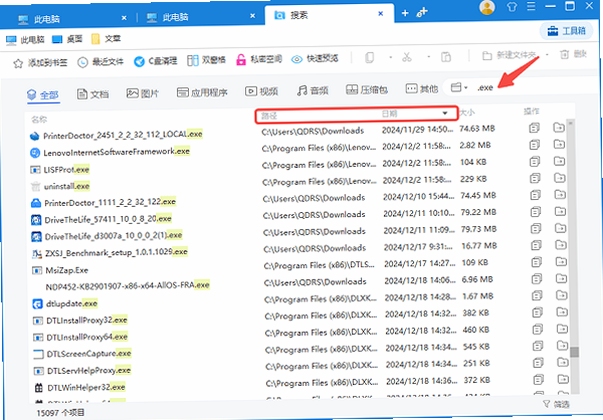The height and width of the screenshot is (420, 603).
Task: Open the 文章 folder bookmark
Action: 106,38
